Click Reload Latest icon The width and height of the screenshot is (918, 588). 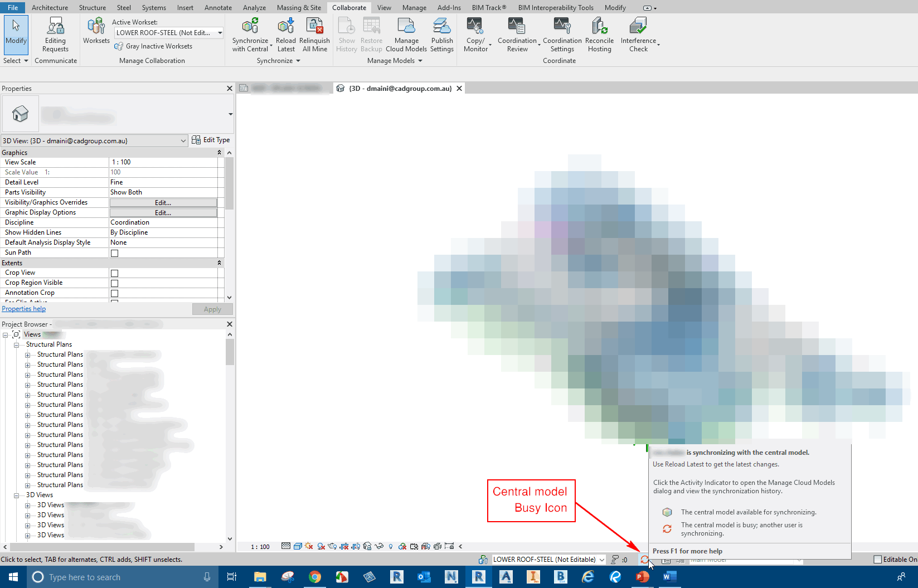pos(286,26)
